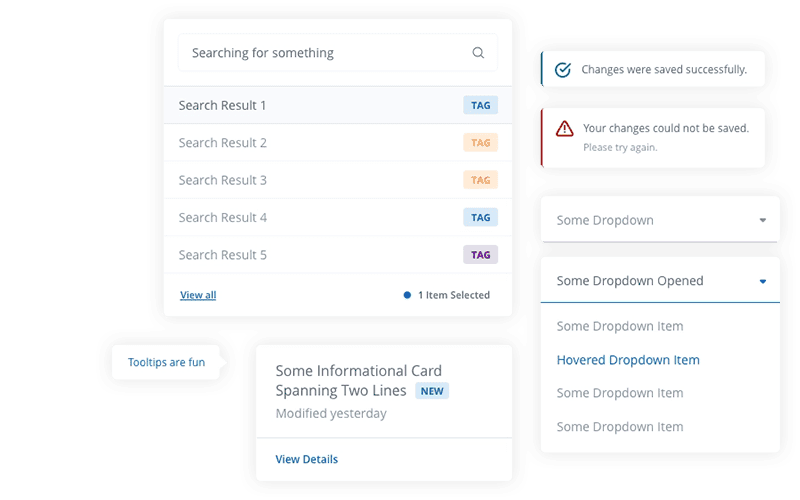Toggle the blue 1 Item Selected indicator
This screenshot has width=800, height=500.
[x=407, y=295]
